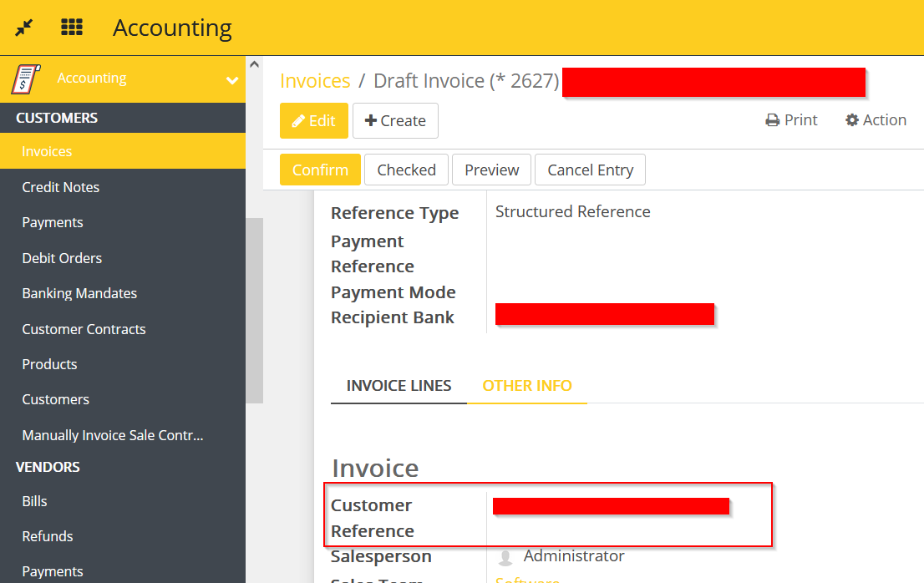Click the Cancel Entry button

[x=590, y=170]
